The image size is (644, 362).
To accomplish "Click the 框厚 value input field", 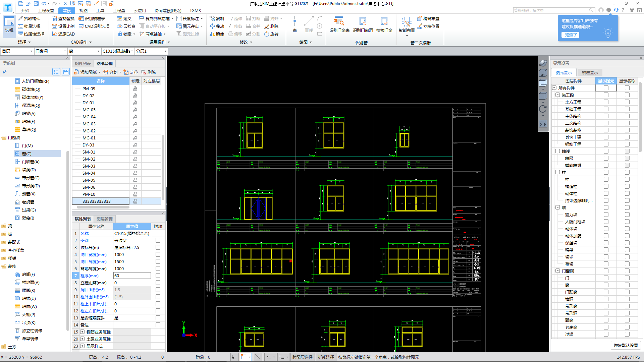I will coord(132,276).
